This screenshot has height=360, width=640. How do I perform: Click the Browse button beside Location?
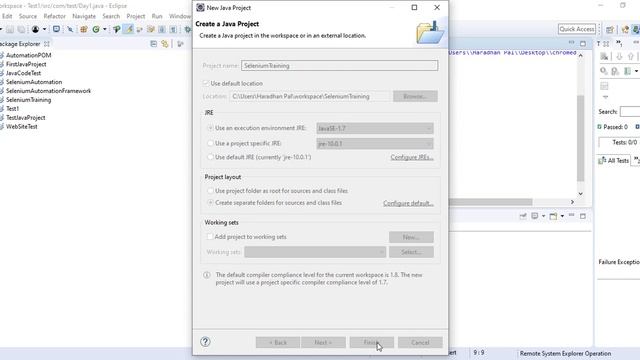(x=415, y=96)
